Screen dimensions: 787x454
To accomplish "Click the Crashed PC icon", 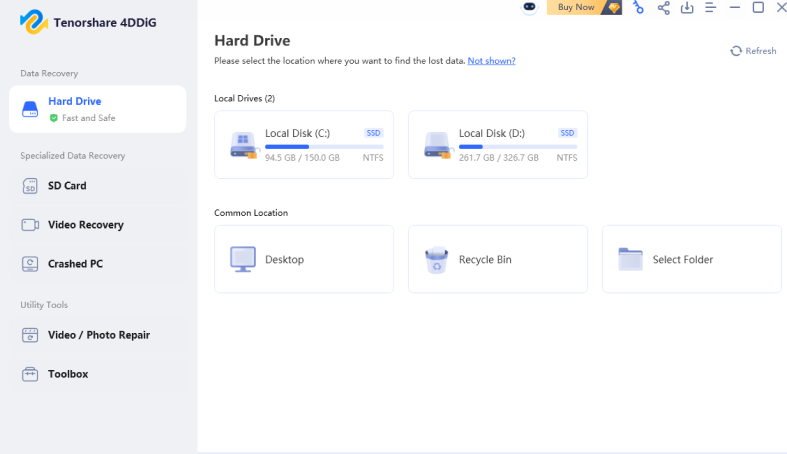I will (x=30, y=264).
